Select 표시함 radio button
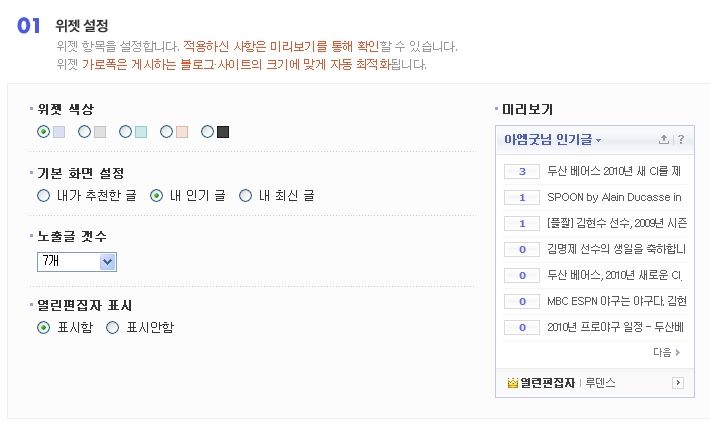 point(43,327)
